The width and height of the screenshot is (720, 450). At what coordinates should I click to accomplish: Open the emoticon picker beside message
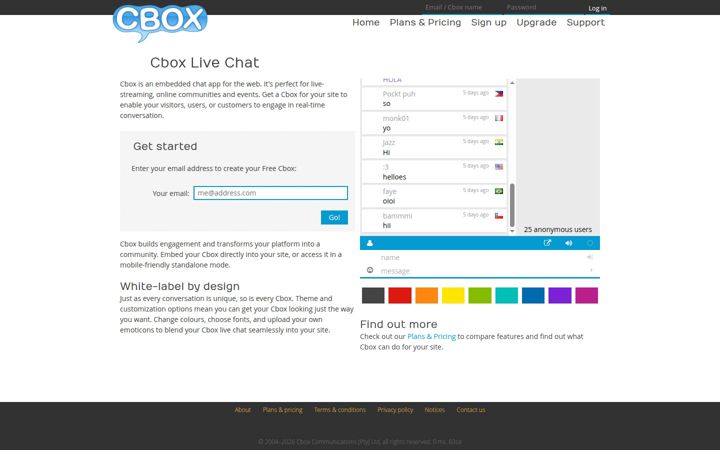370,270
